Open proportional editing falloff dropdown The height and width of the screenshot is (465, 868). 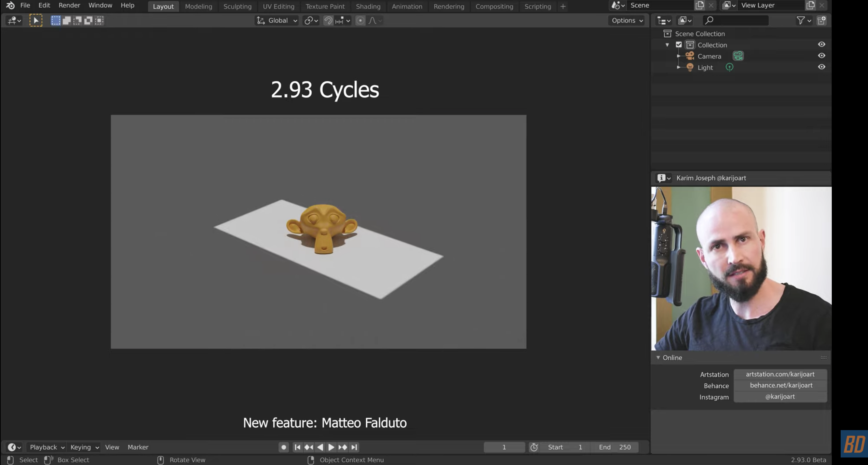click(x=375, y=21)
